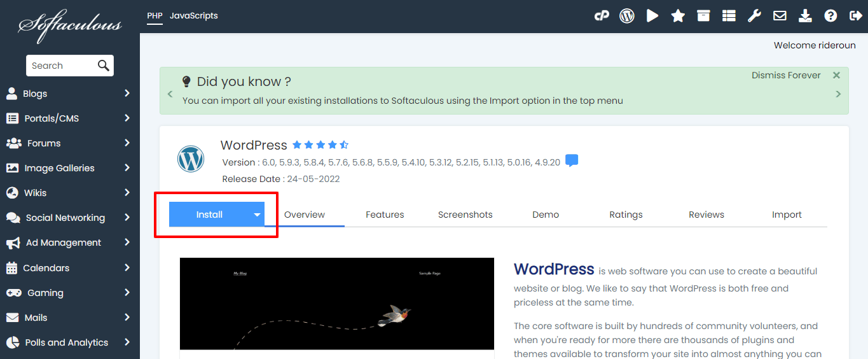This screenshot has height=359, width=868.
Task: Open the WordPress hummingbird screenshot thumbnail
Action: coord(337,304)
